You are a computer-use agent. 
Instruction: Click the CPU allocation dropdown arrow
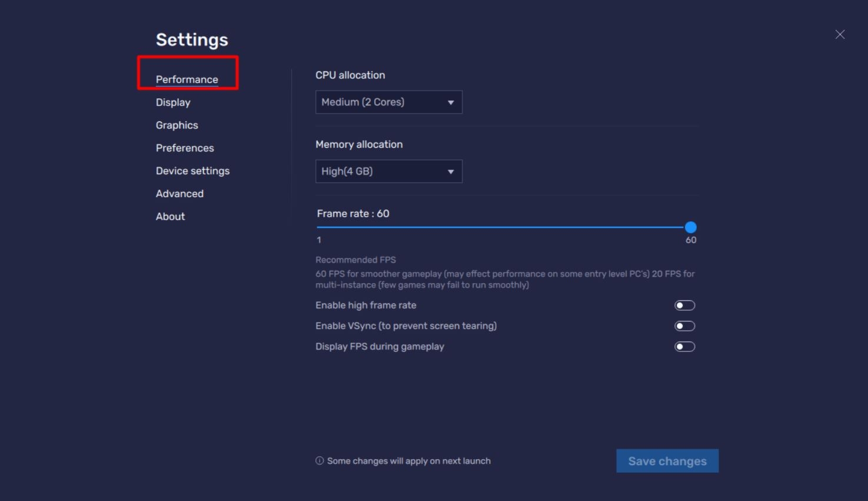click(451, 102)
